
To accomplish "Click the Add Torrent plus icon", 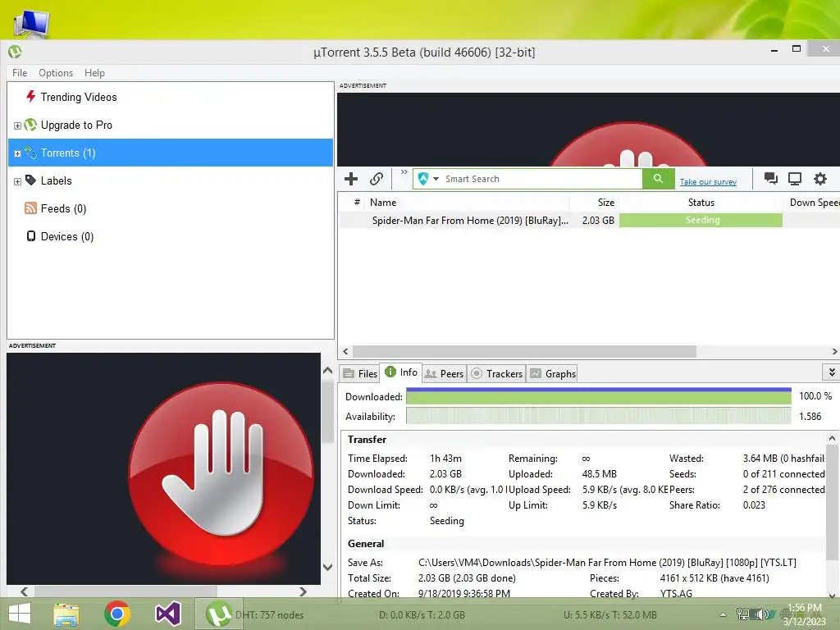I will [x=351, y=179].
